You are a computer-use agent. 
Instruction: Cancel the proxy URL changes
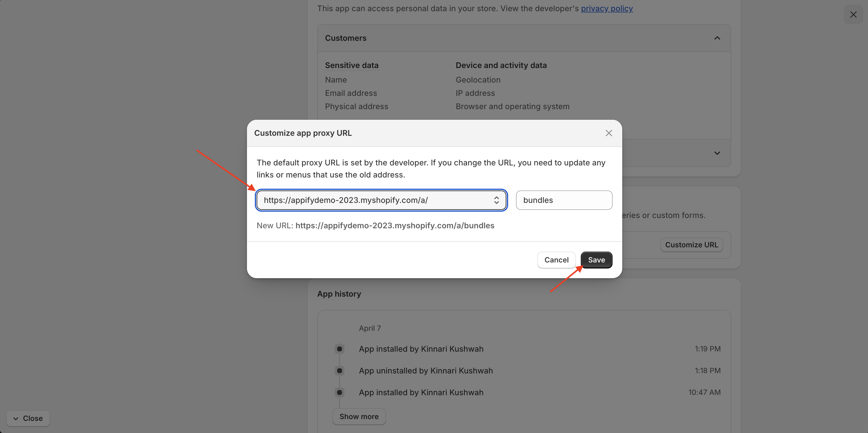coord(556,260)
